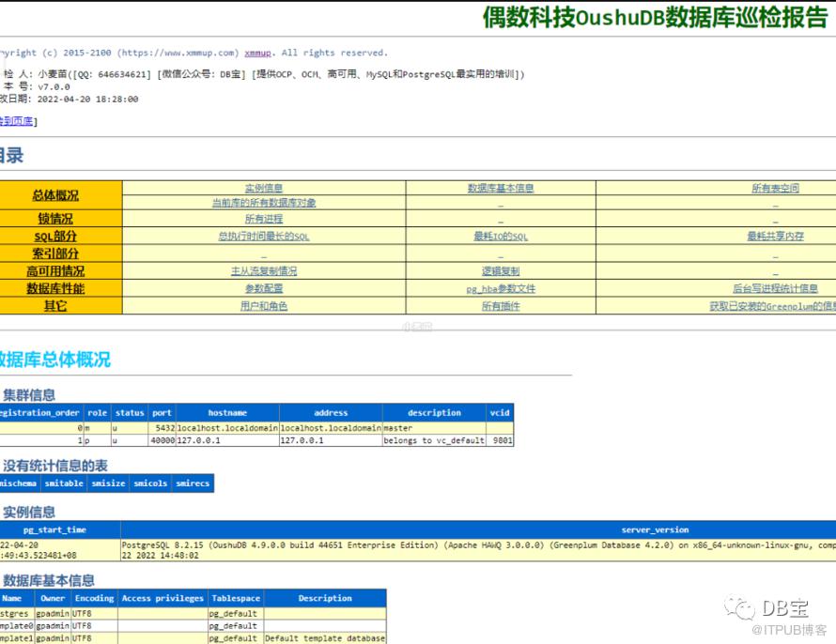Open the xmmup copyright link

pyautogui.click(x=258, y=54)
